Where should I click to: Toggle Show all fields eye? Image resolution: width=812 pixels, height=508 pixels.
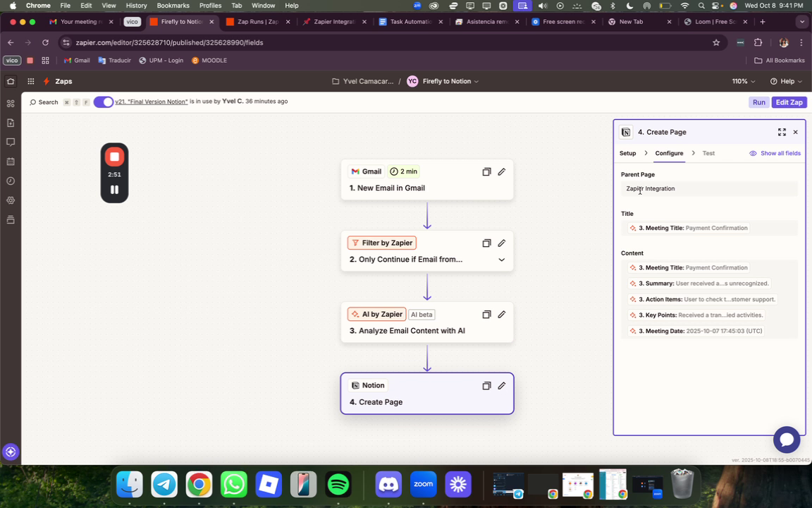coord(775,153)
